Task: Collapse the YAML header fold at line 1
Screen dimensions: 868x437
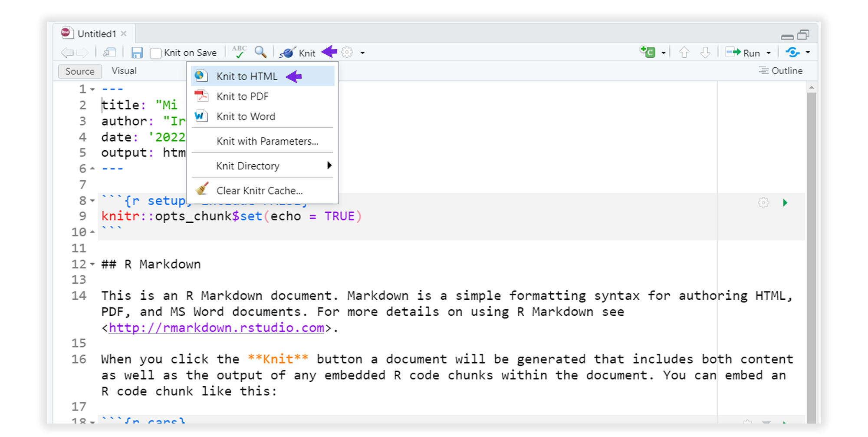Action: tap(92, 89)
